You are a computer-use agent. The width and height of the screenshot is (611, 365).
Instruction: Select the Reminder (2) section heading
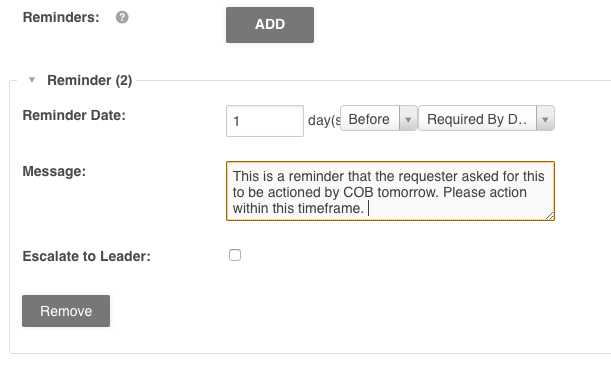coord(90,80)
